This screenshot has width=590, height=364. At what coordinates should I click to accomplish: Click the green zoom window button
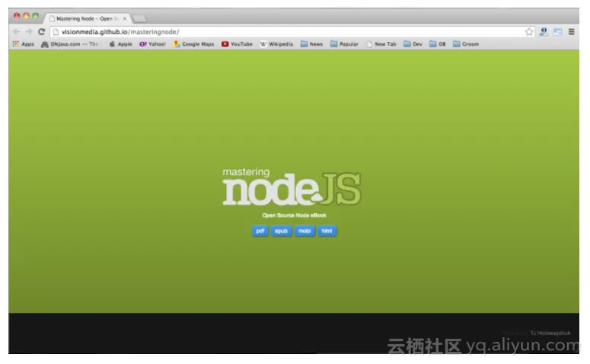click(x=35, y=16)
